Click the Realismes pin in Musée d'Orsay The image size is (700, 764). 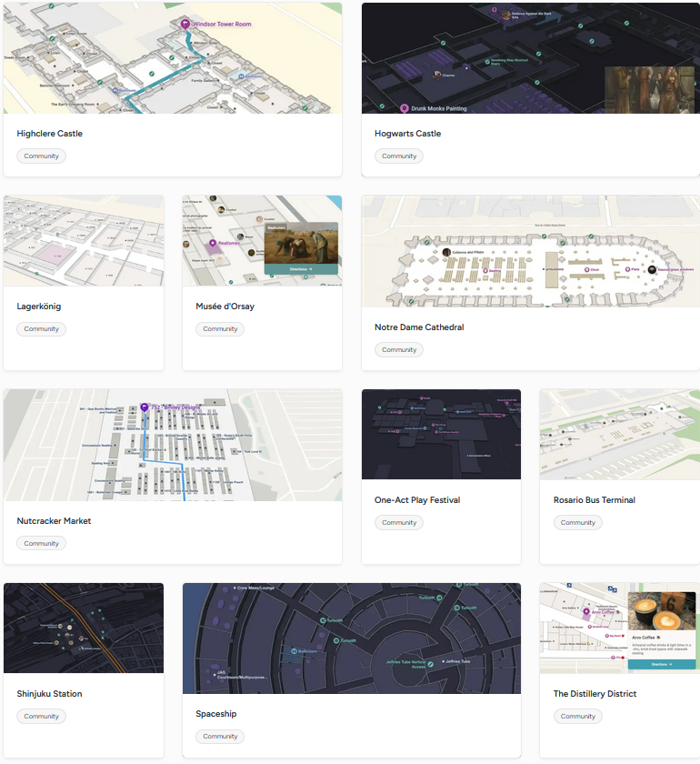pos(213,243)
